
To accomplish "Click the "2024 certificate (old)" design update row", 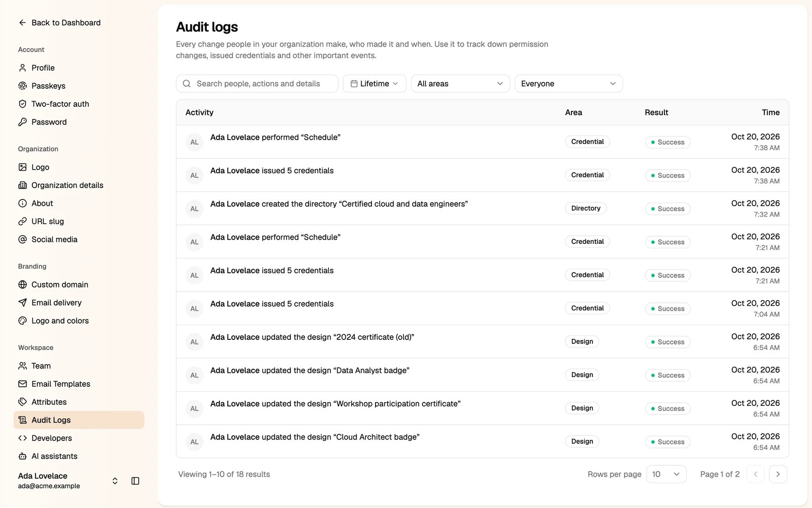I will [x=482, y=342].
